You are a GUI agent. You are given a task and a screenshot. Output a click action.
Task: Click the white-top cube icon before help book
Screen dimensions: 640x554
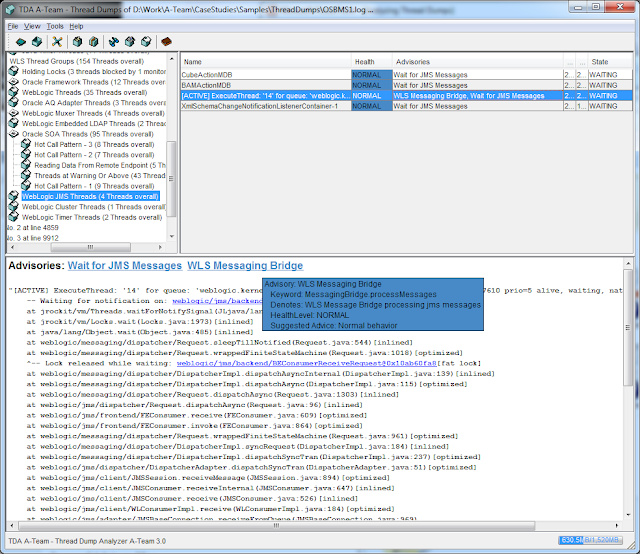click(146, 42)
